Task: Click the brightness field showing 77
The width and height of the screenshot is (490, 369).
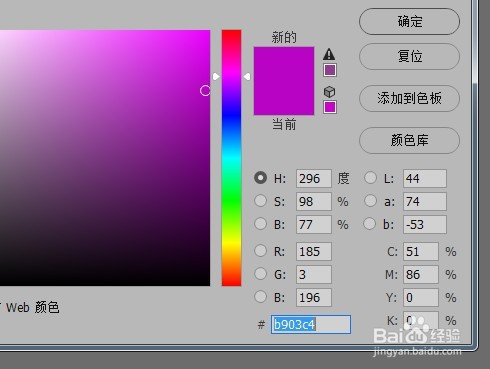Action: point(314,224)
